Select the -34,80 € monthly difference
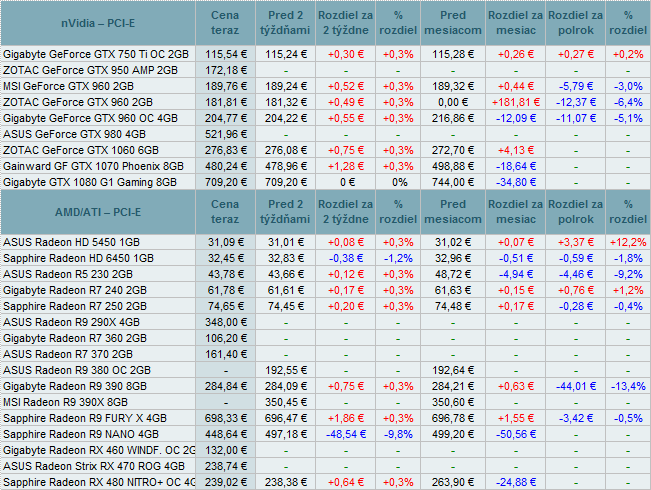This screenshot has width=651, height=490. point(516,182)
